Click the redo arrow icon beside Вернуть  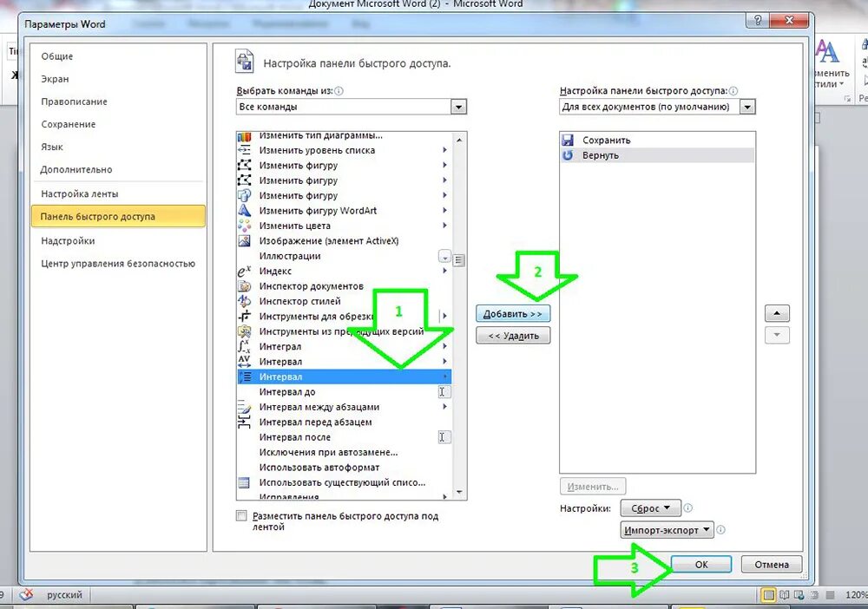568,155
